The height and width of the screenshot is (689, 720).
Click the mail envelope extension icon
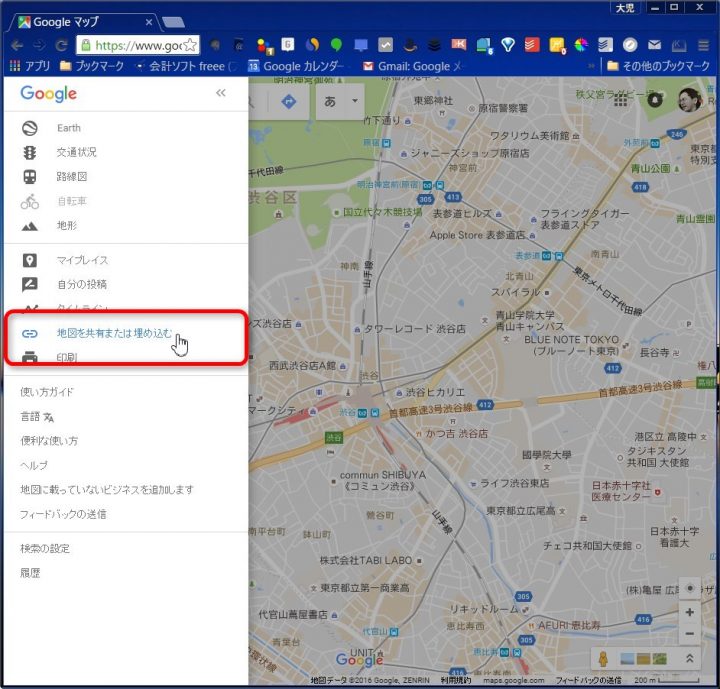pos(654,45)
